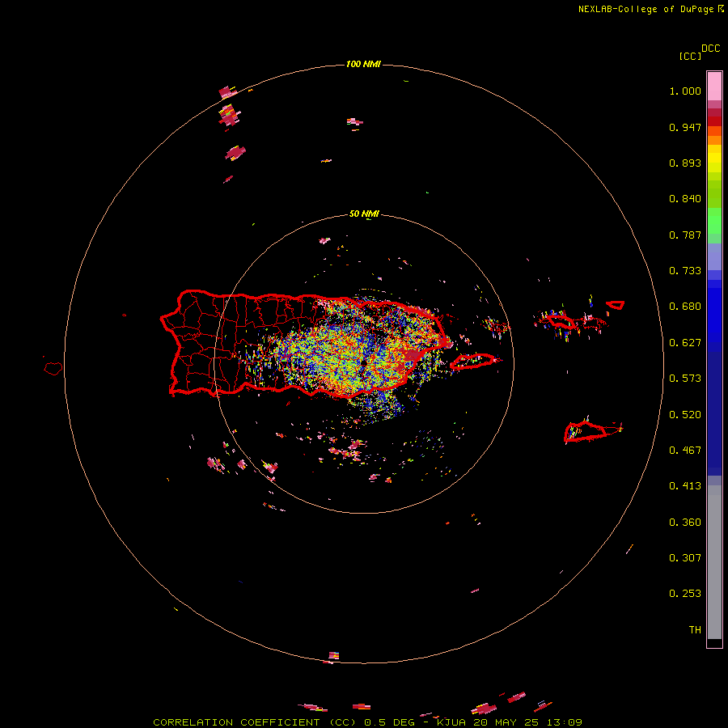This screenshot has width=728, height=728.
Task: Click the NEXLAB-College of DuPage credit text
Action: click(x=645, y=9)
